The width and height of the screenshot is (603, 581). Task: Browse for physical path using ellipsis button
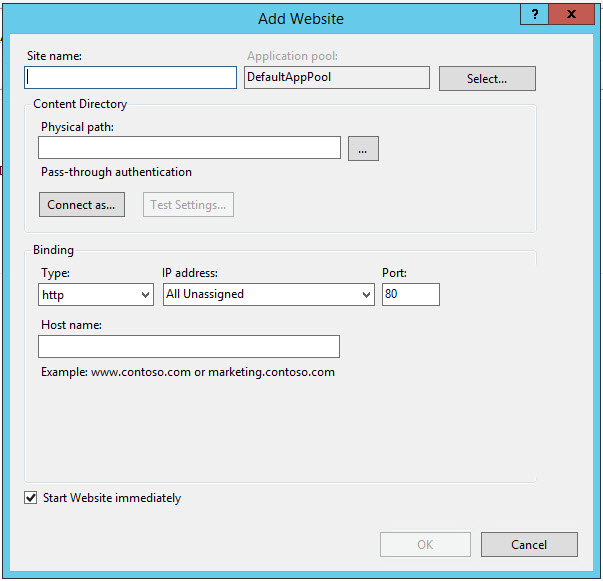coord(363,149)
